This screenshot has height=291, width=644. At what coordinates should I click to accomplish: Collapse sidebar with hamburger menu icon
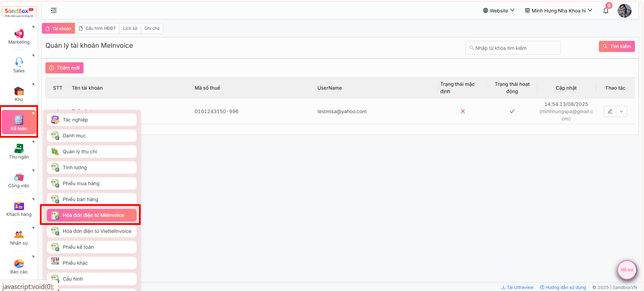(x=54, y=10)
